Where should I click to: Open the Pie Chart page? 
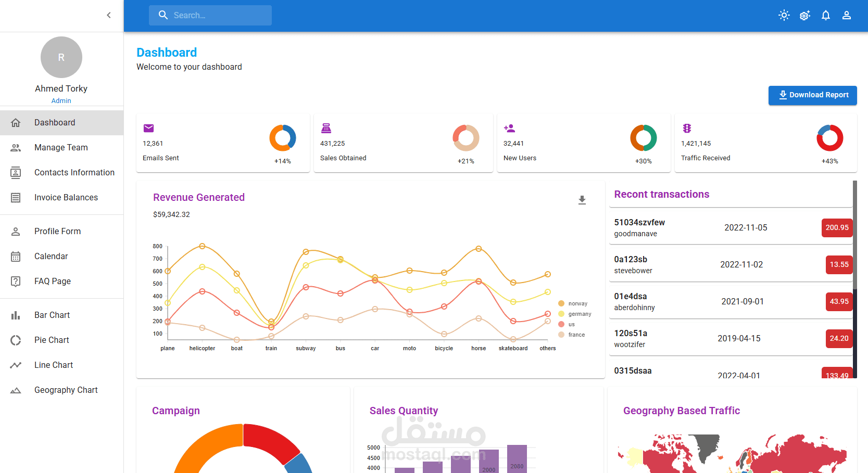[x=61, y=340]
